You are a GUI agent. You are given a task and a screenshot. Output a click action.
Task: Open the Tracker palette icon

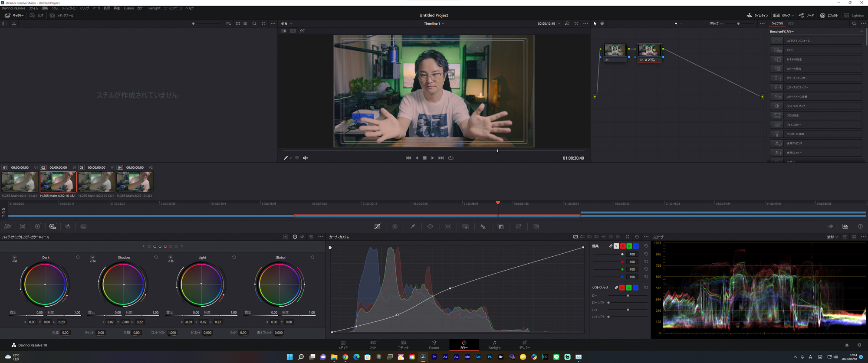tap(448, 226)
